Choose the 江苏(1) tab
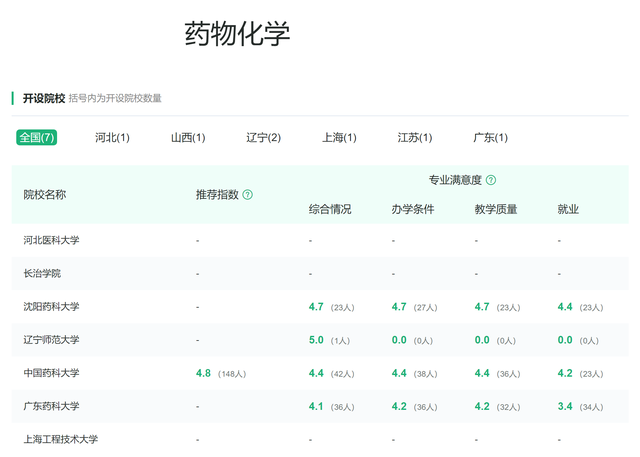The width and height of the screenshot is (640, 457). click(415, 138)
